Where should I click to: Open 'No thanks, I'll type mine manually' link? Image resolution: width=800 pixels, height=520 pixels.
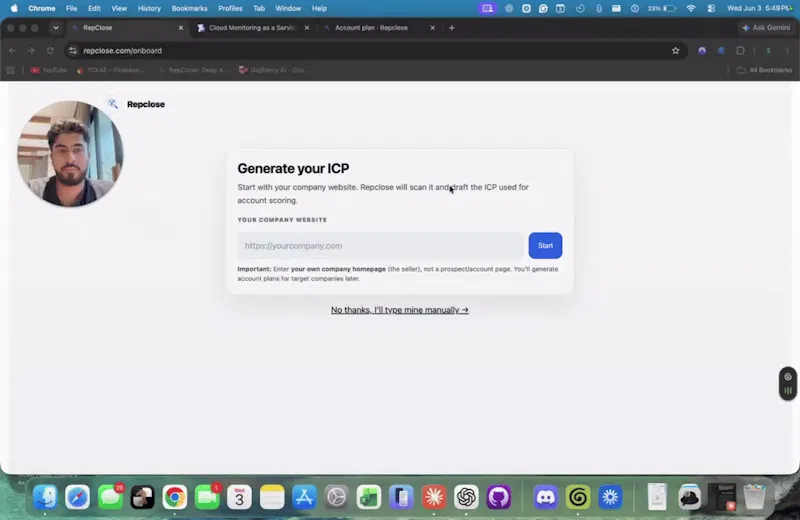tap(399, 310)
